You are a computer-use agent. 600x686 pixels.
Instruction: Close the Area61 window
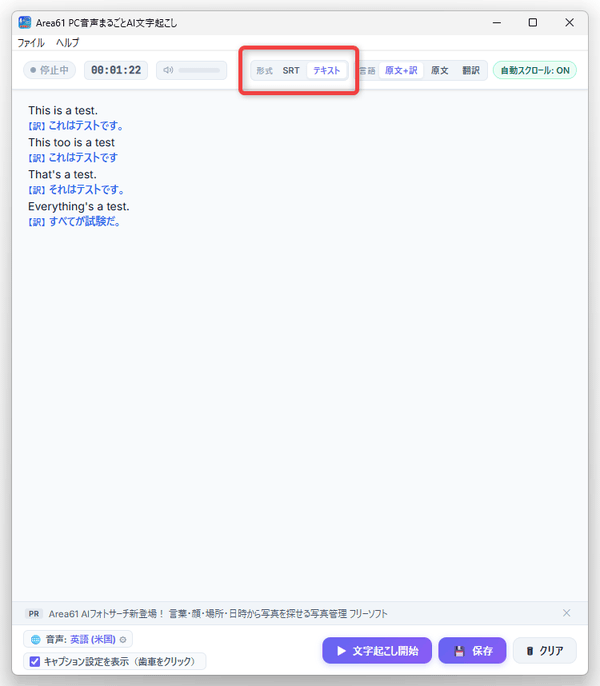click(569, 22)
